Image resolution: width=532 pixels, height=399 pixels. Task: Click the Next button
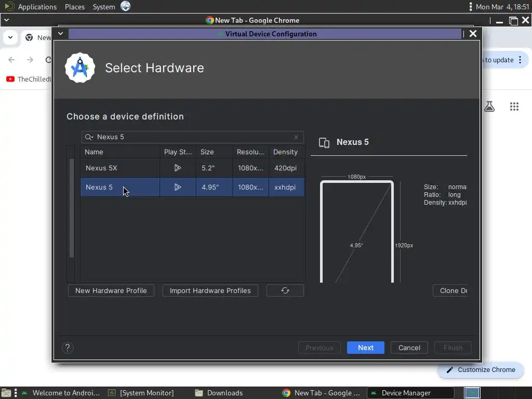365,348
